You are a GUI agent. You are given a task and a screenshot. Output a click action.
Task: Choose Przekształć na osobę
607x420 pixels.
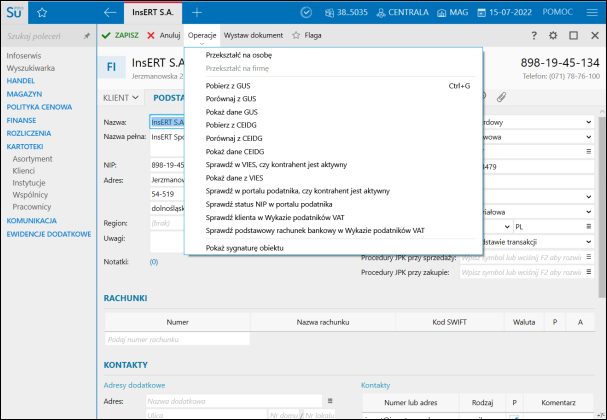coord(238,55)
